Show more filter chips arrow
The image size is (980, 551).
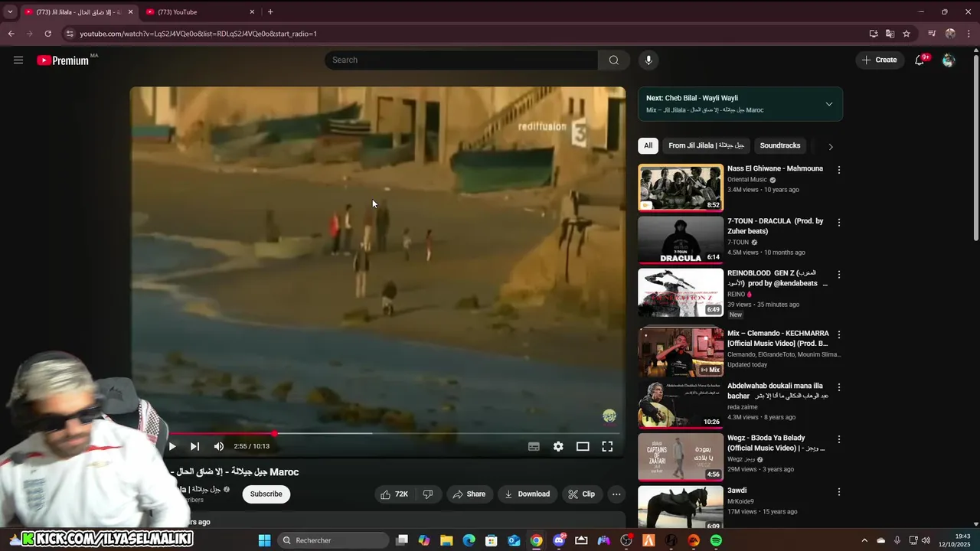coord(831,146)
